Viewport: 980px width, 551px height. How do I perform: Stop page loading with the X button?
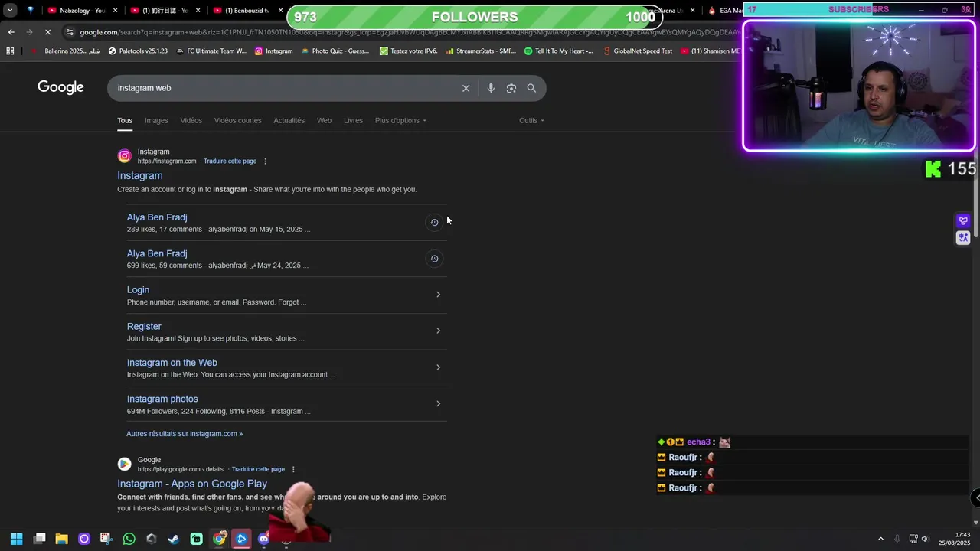point(47,32)
